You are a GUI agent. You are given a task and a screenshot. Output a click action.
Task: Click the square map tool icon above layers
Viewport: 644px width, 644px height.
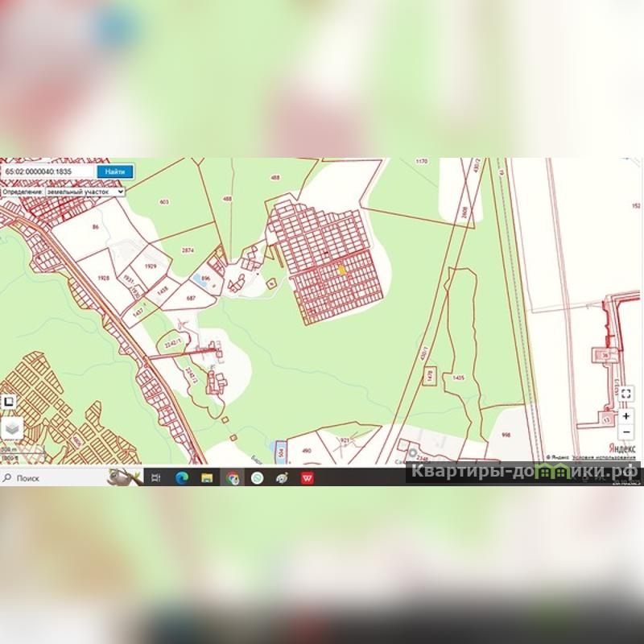pos(8,401)
